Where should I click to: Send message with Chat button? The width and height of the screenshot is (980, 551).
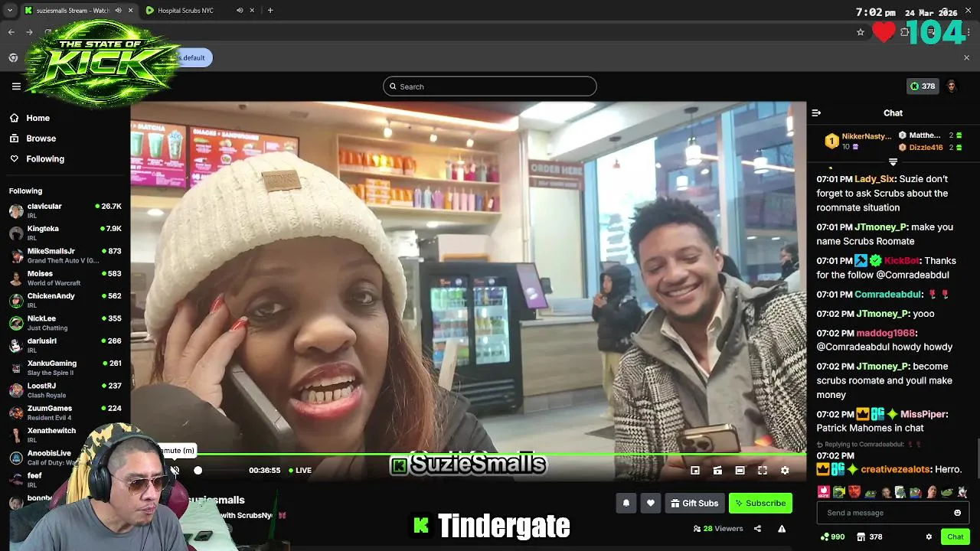[955, 536]
